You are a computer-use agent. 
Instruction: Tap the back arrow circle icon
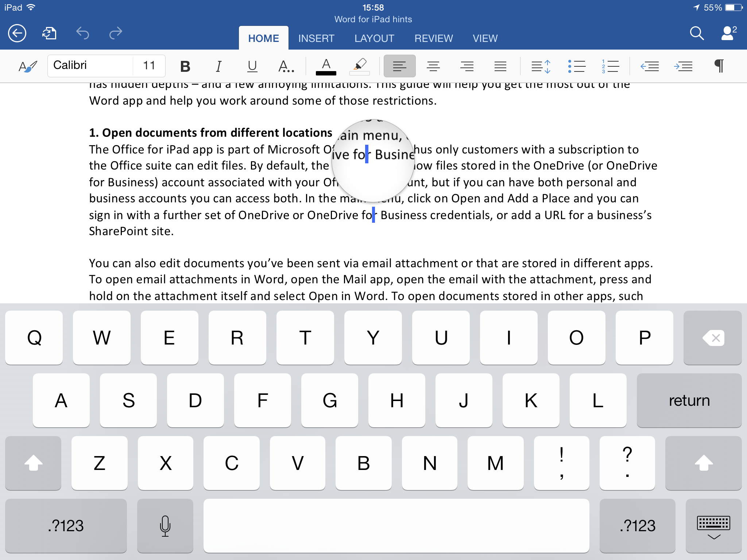pos(17,34)
